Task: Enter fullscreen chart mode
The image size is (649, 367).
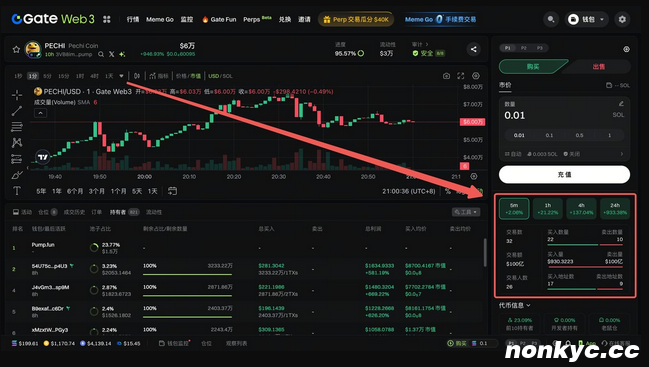Action: pos(461,76)
